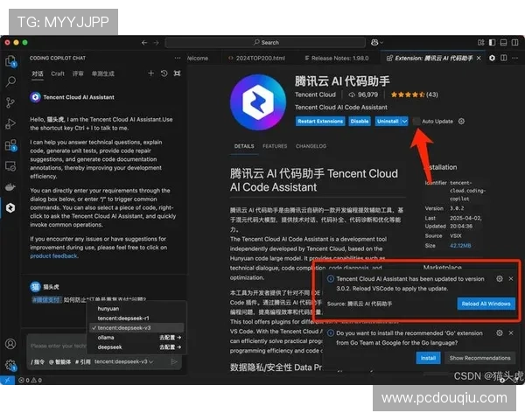Follow the product feedback link
The image size is (525, 420).
(x=54, y=255)
